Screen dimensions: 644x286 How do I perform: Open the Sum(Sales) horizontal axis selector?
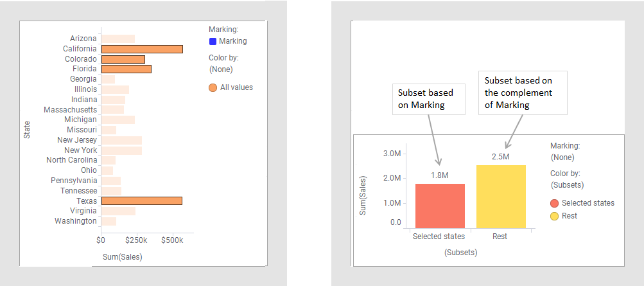click(123, 257)
